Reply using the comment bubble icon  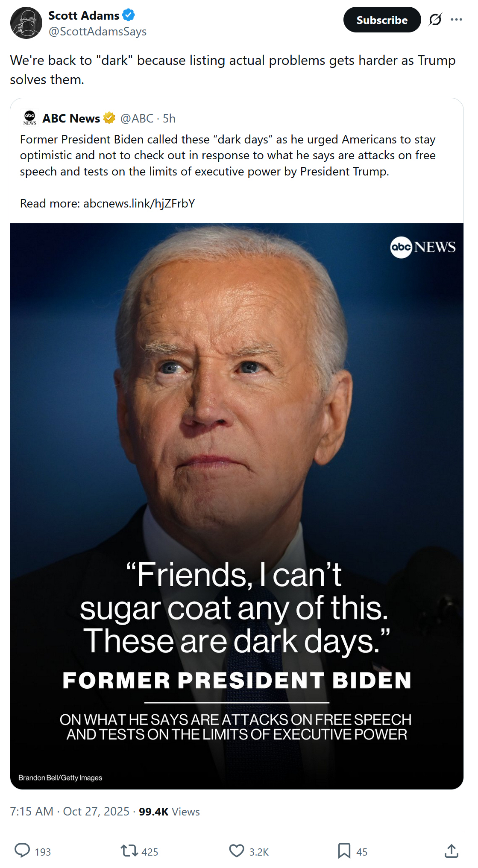[x=22, y=850]
